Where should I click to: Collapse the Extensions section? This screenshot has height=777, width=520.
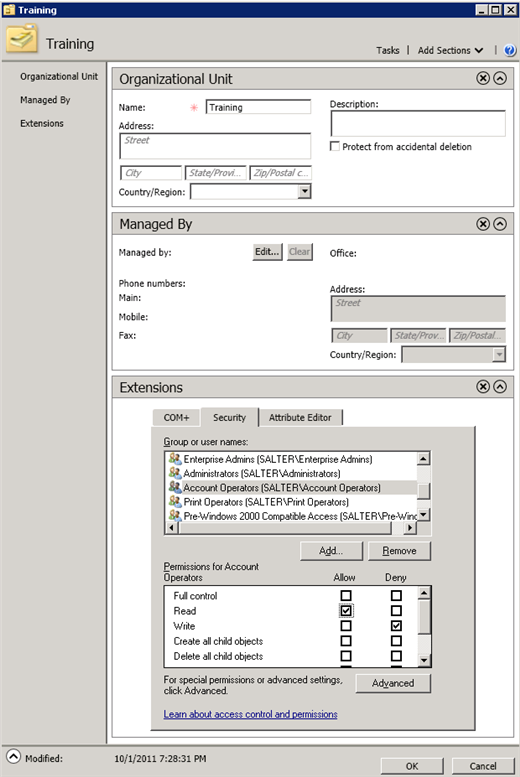coord(500,387)
